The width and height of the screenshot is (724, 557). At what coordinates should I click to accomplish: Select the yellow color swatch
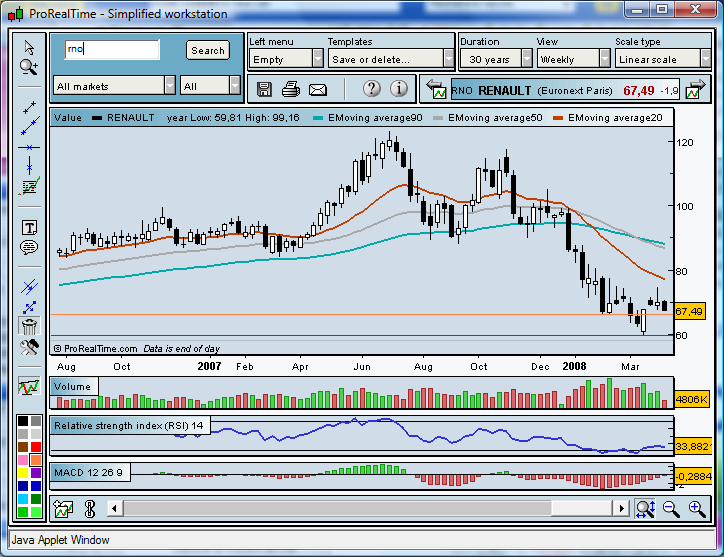23,473
